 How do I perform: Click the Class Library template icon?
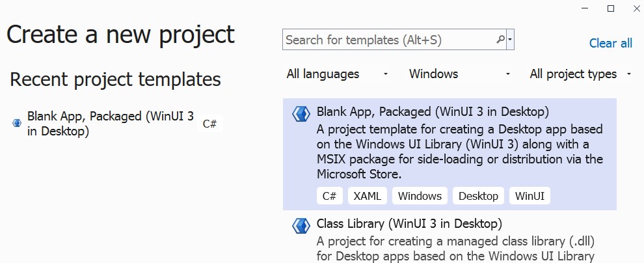301,226
